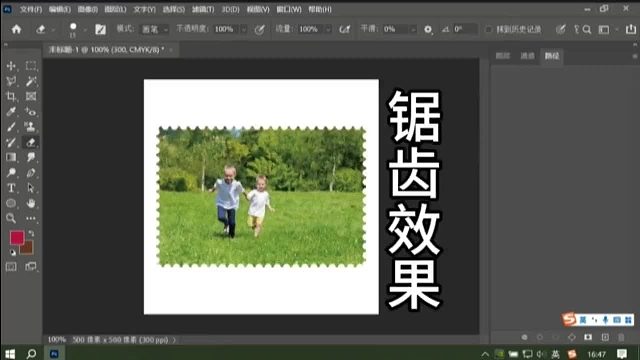Select the Rectangular Marquee tool

pos(31,66)
